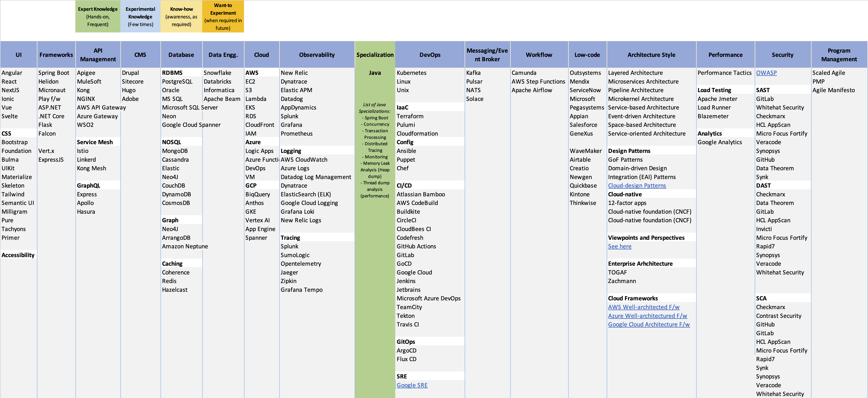Click the Snowflake cell in Data Engg.

(x=217, y=73)
